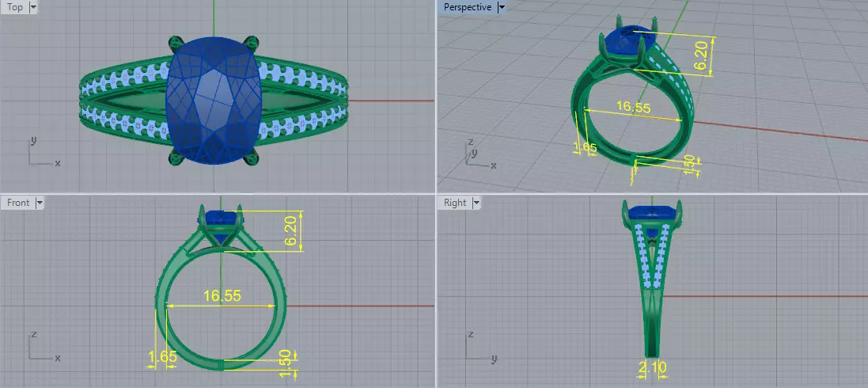Activate the Front viewport title label
This screenshot has width=868, height=388.
(18, 203)
